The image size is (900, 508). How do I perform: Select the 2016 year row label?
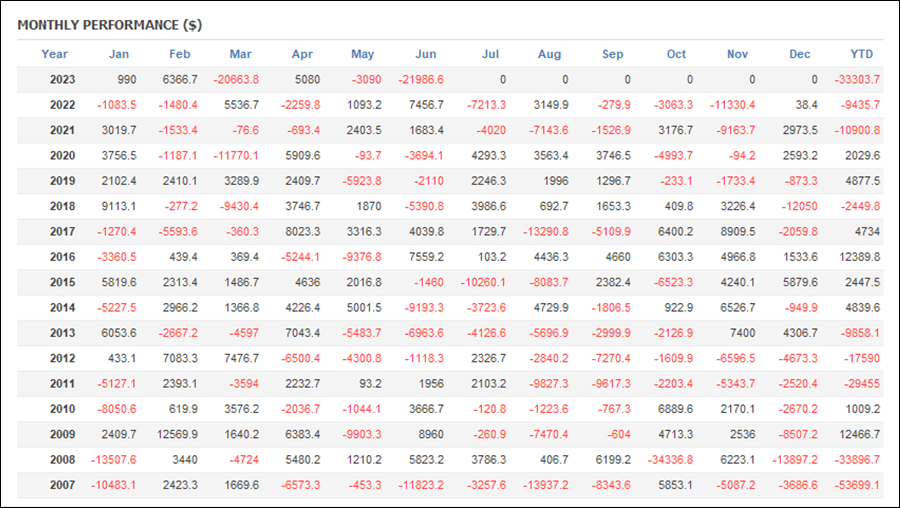coord(63,257)
